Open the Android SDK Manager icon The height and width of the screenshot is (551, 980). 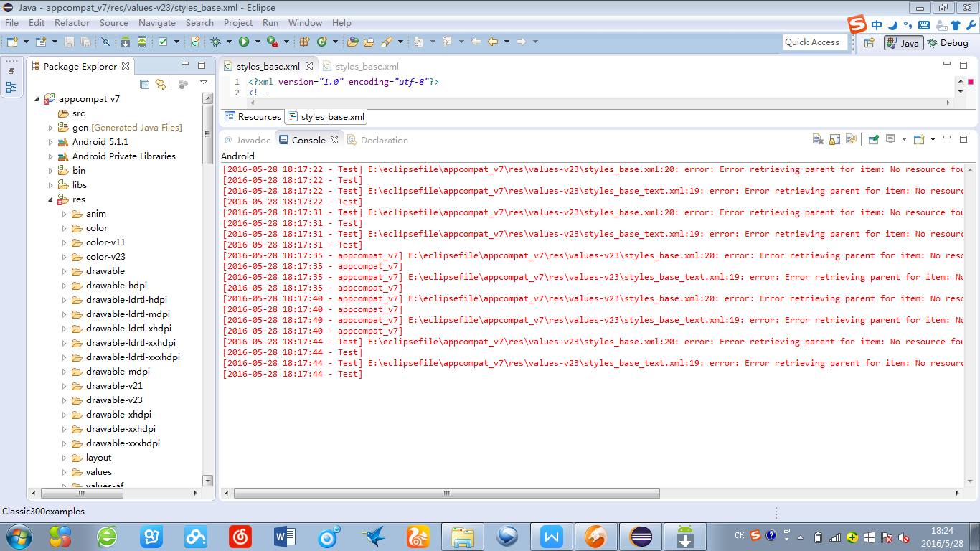126,42
